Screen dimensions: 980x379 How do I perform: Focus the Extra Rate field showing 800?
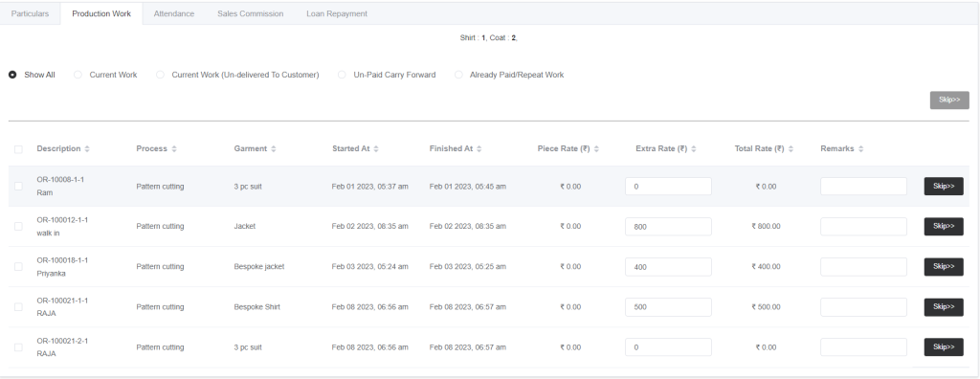pos(668,227)
